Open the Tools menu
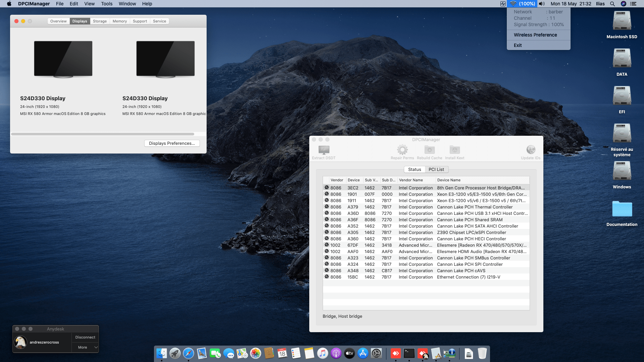Viewport: 644px width, 362px height. (x=107, y=4)
